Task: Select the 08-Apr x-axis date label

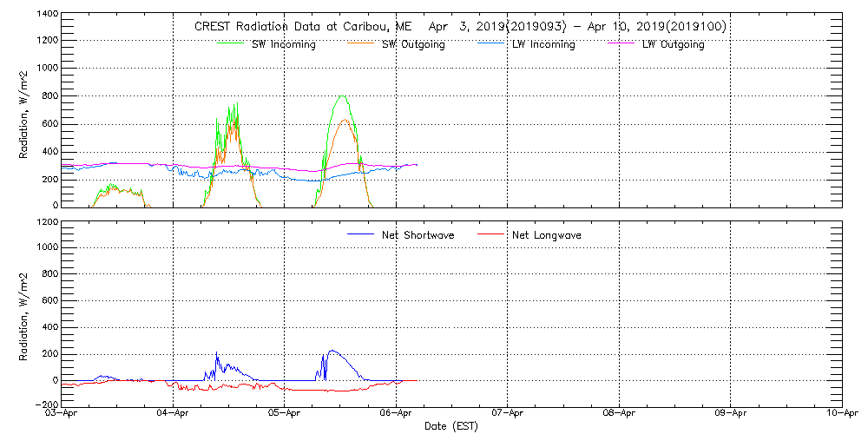Action: 619,414
